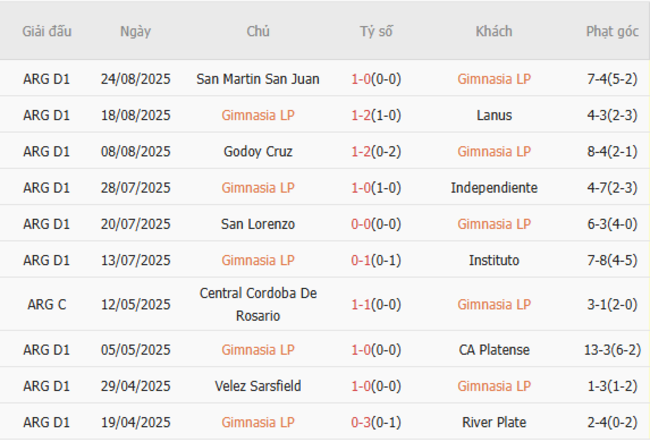Open the Instituto team link
Screen dimensions: 650x442
point(494,260)
